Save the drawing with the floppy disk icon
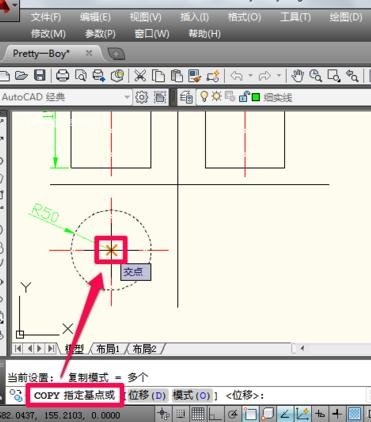Viewport: 371px width, 422px height. [x=40, y=76]
